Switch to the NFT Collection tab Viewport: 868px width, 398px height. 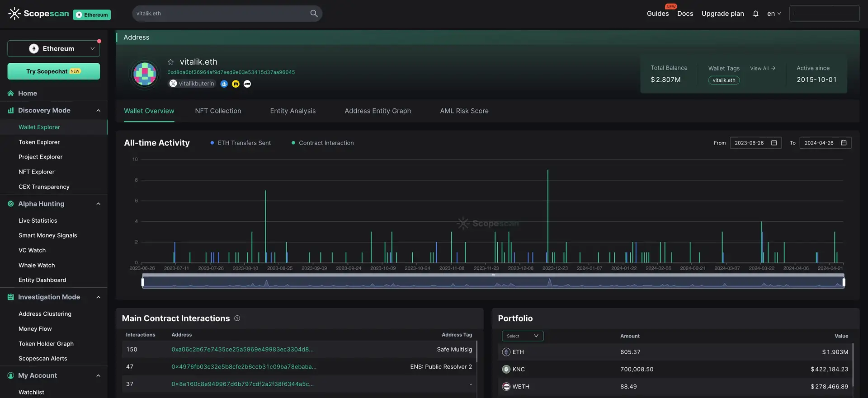click(x=218, y=111)
